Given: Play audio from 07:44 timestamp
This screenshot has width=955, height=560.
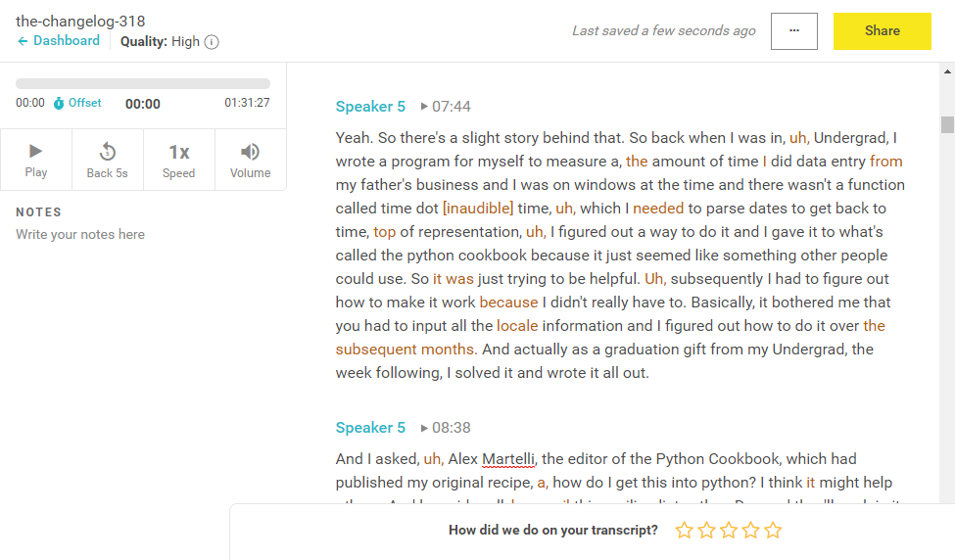Looking at the screenshot, I should [x=446, y=107].
